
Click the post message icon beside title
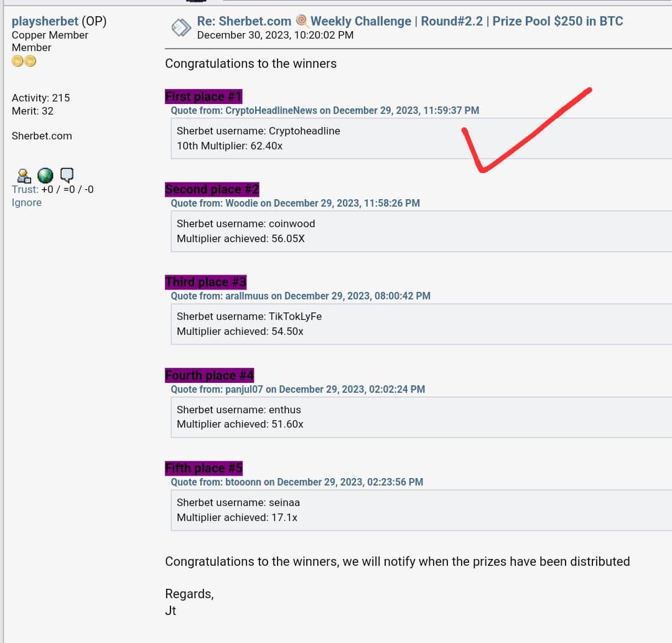point(181,28)
